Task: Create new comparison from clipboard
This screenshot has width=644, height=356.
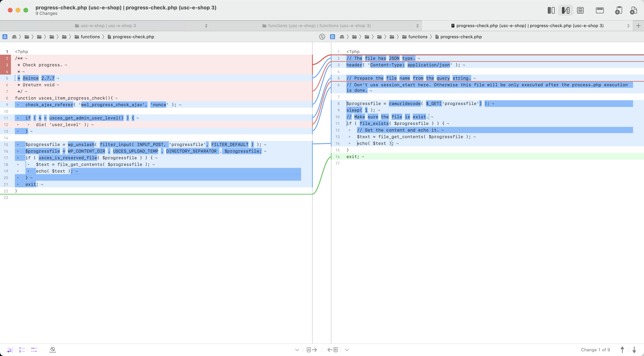Action: point(618,10)
